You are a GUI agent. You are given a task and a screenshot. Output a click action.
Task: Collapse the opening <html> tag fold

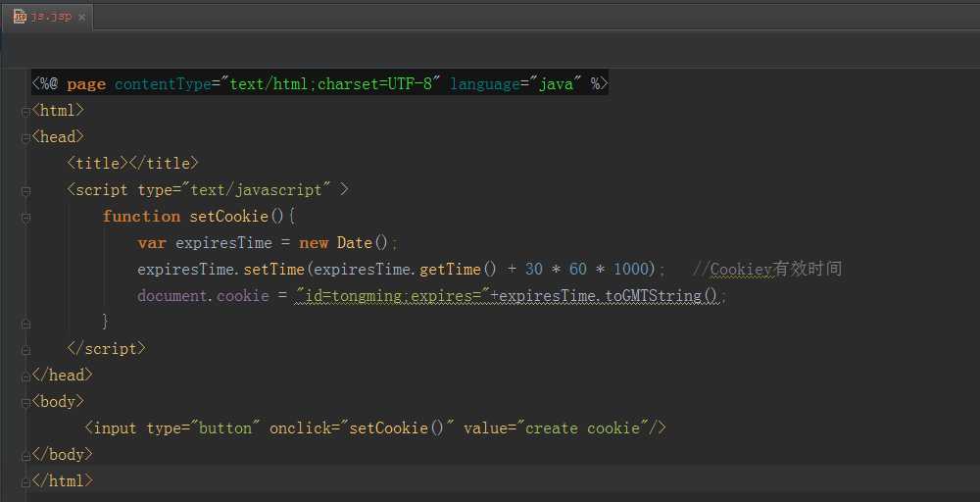[x=25, y=112]
